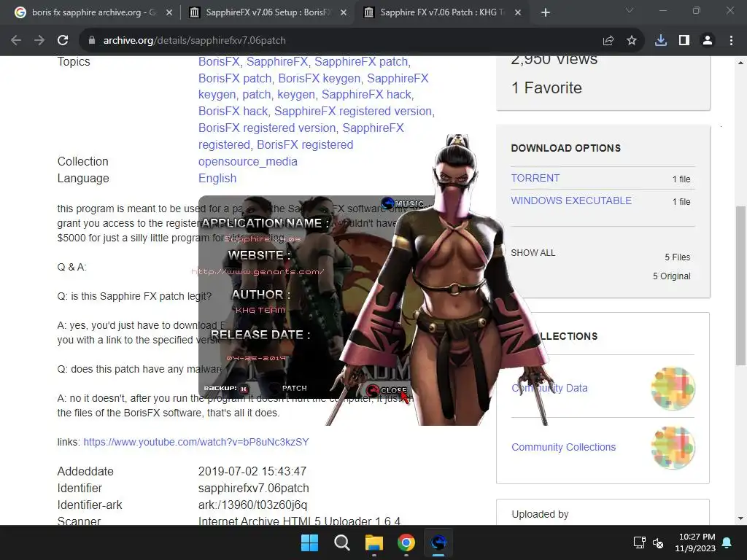747x560 pixels.
Task: Click the sapphirefxv7.06patch identifier text
Action: click(253, 488)
